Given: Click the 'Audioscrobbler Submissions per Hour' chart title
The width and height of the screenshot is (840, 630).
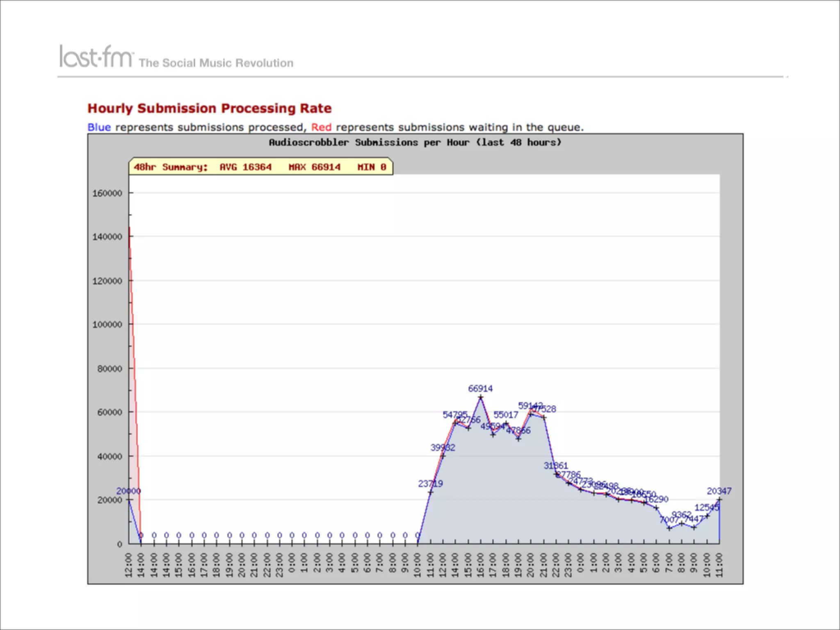Looking at the screenshot, I should point(415,142).
